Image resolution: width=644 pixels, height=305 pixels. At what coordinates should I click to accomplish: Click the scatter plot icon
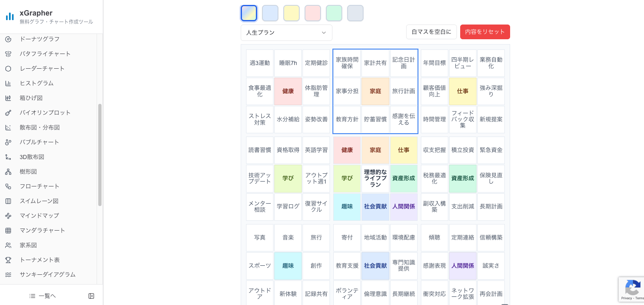[x=8, y=128]
